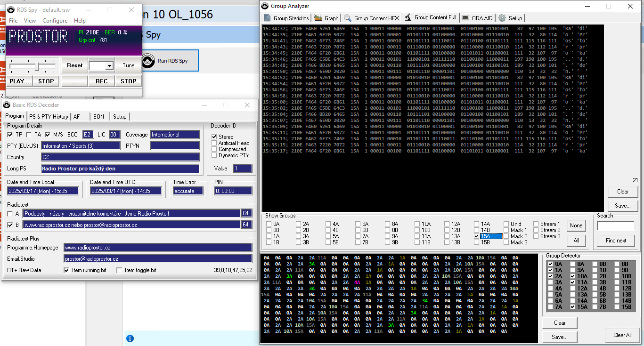
Task: Open the Configure menu
Action: (x=55, y=21)
